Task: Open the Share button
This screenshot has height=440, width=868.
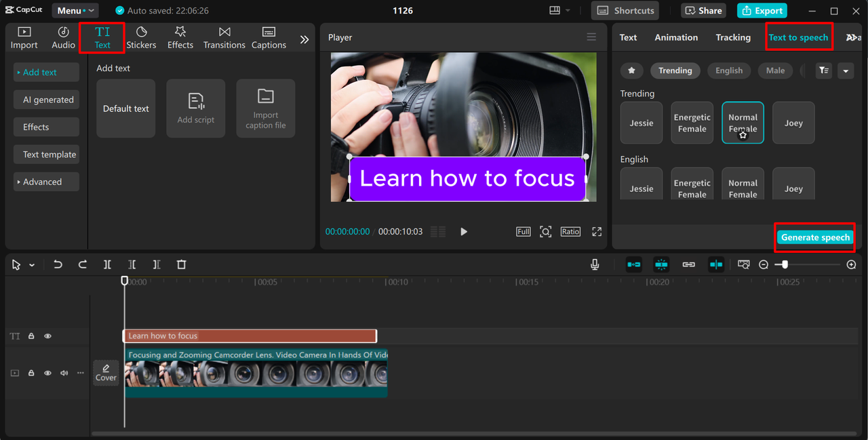Action: [703, 11]
